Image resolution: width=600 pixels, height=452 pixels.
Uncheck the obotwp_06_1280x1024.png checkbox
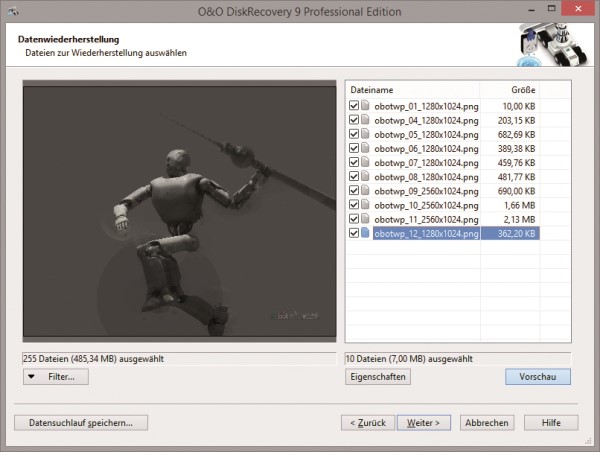[354, 149]
